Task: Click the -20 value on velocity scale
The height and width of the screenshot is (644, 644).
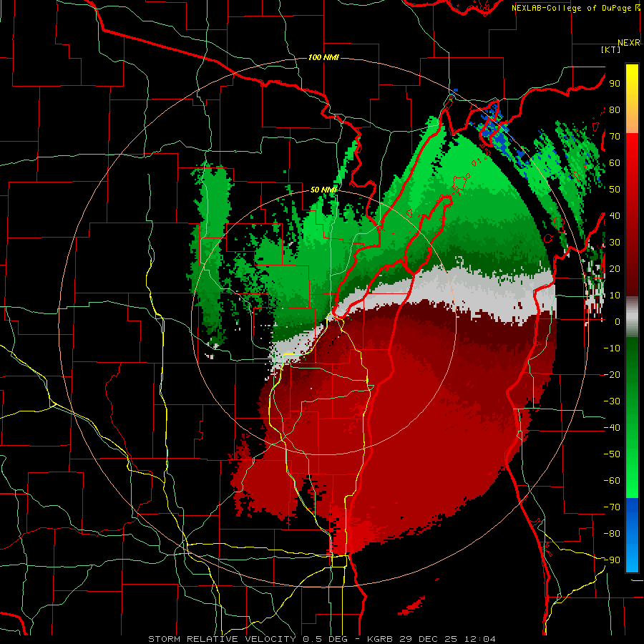Action: click(x=612, y=374)
